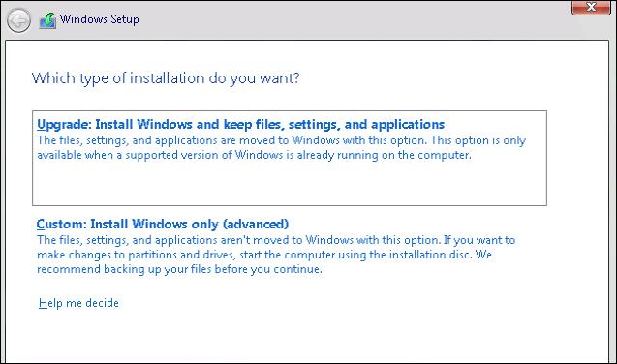Click blank space inside the Upgrade option box
The height and width of the screenshot is (364, 617).
pos(290,184)
